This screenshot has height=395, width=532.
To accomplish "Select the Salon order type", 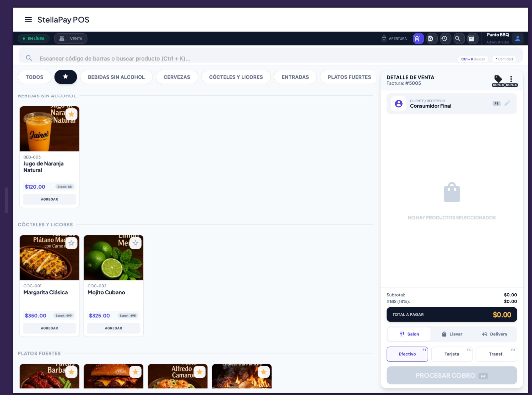I will [409, 334].
